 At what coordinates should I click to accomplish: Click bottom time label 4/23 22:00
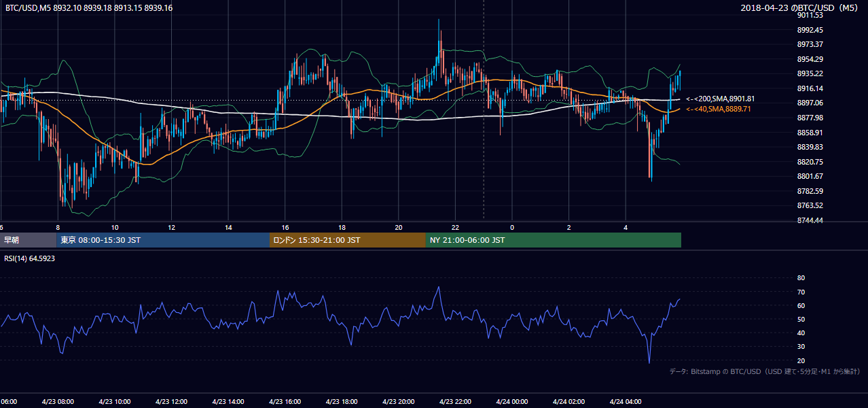[x=455, y=402]
